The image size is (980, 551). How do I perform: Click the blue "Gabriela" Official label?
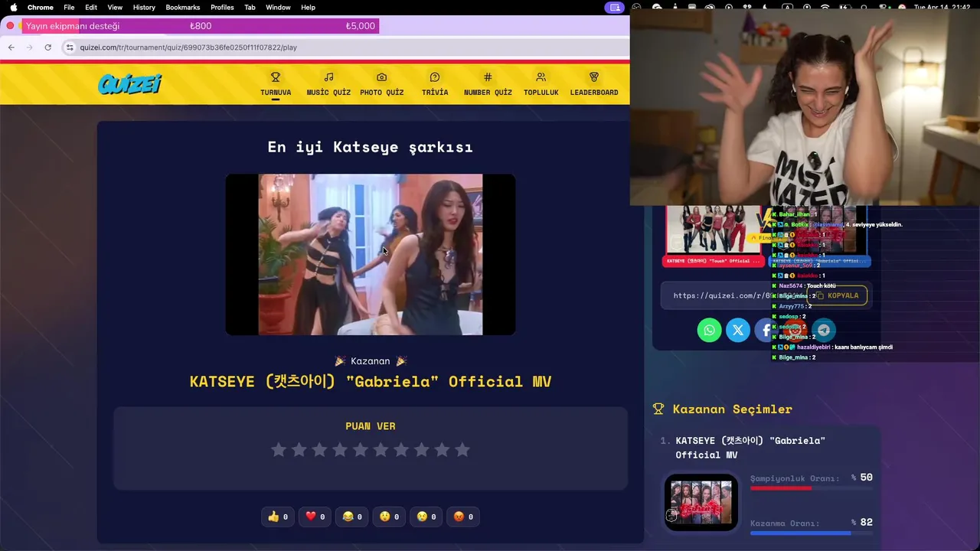coord(819,261)
